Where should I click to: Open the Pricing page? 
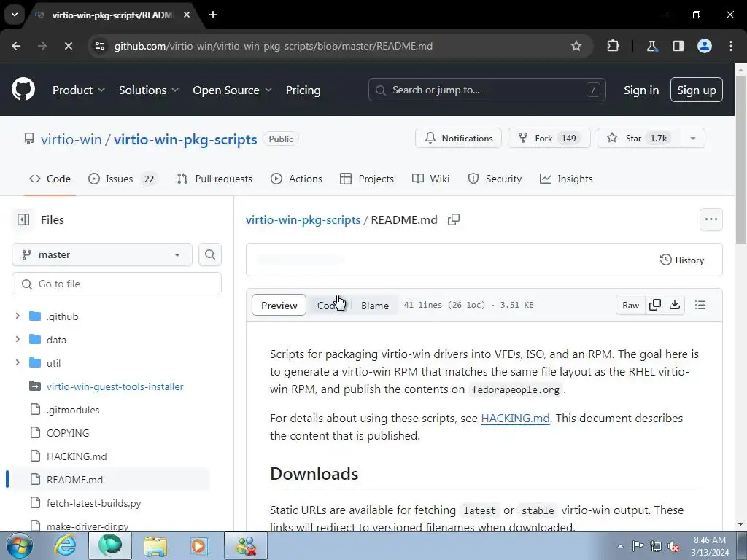303,90
